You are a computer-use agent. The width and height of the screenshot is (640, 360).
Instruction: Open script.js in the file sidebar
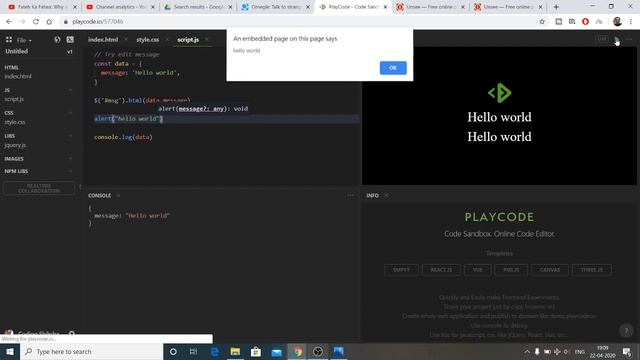coord(14,99)
